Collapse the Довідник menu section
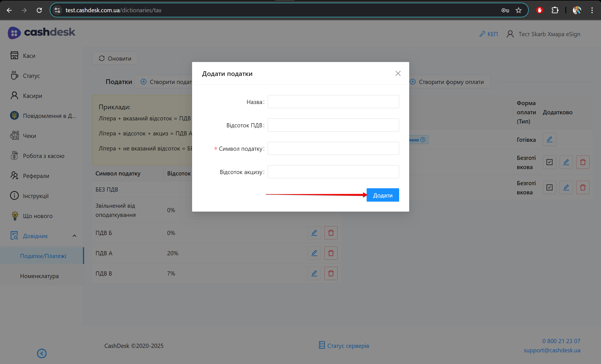The width and height of the screenshot is (601, 364). pyautogui.click(x=74, y=236)
